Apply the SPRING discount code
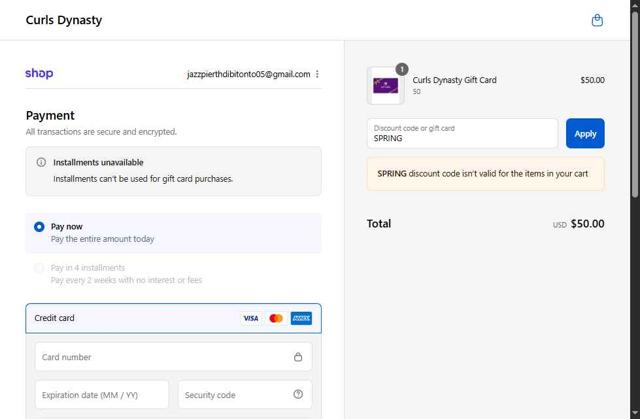Image resolution: width=640 pixels, height=419 pixels. click(585, 133)
